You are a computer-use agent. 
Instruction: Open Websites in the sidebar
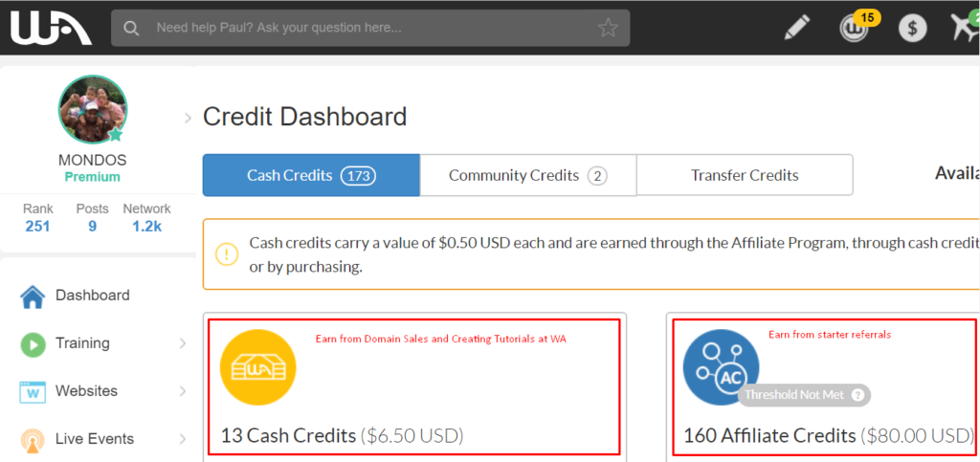[x=86, y=391]
